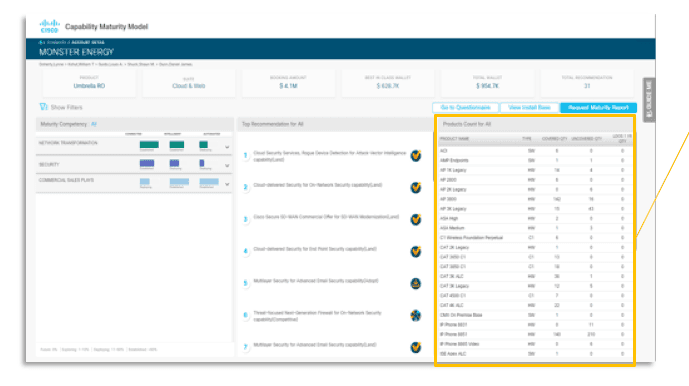
Task: Click the recommendations list scrollbar
Action: 434,156
